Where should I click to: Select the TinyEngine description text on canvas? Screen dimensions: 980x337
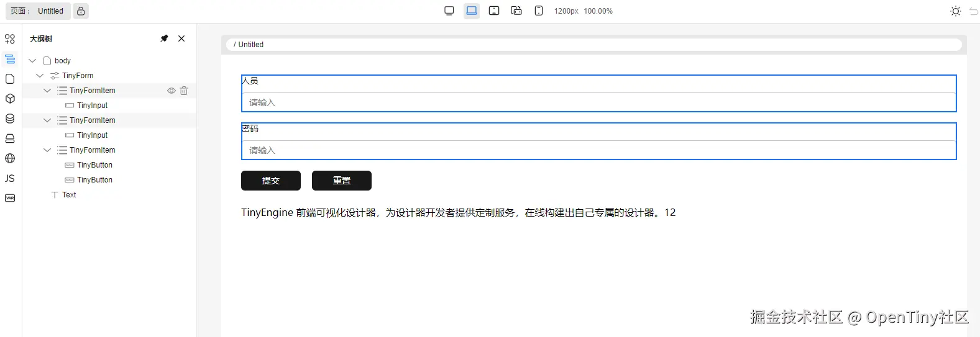[458, 212]
